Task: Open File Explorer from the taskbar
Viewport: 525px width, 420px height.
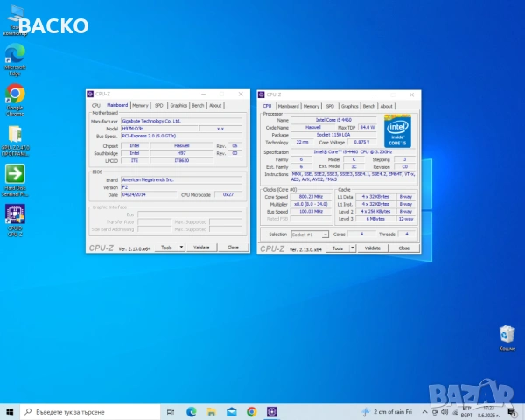Action: pos(211,412)
